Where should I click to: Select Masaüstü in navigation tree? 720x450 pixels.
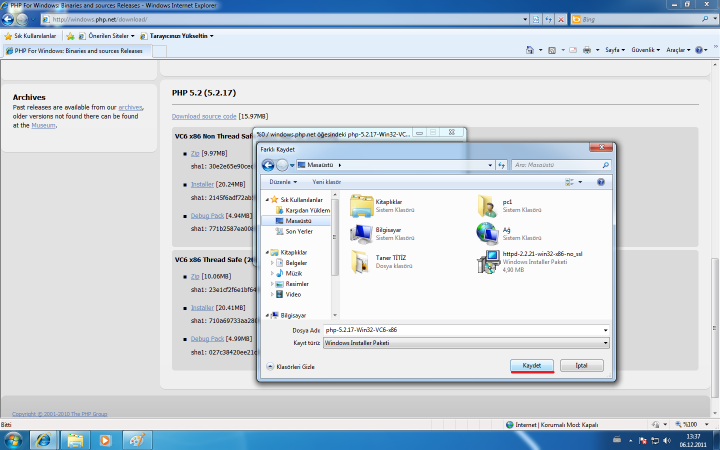296,221
